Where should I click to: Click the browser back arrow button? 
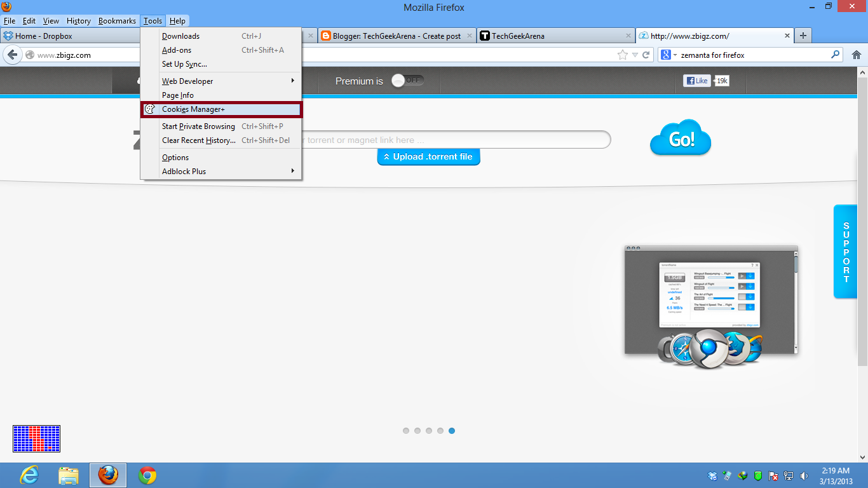13,55
